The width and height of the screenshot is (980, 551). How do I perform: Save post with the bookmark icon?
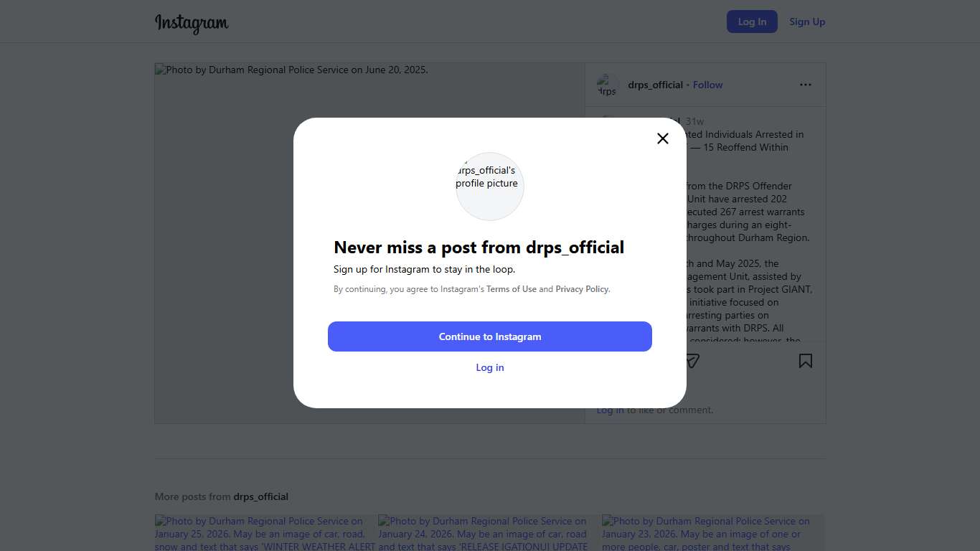(x=806, y=361)
